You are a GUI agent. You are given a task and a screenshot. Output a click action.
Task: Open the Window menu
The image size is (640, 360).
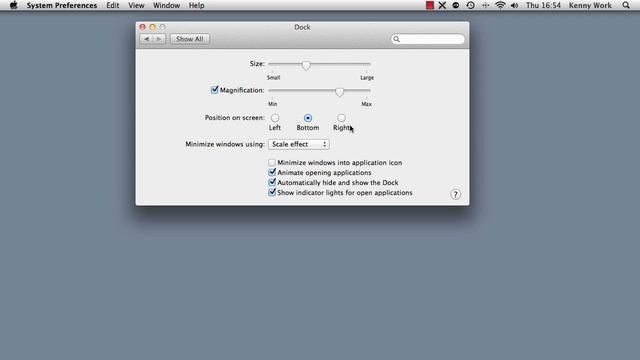tap(167, 5)
